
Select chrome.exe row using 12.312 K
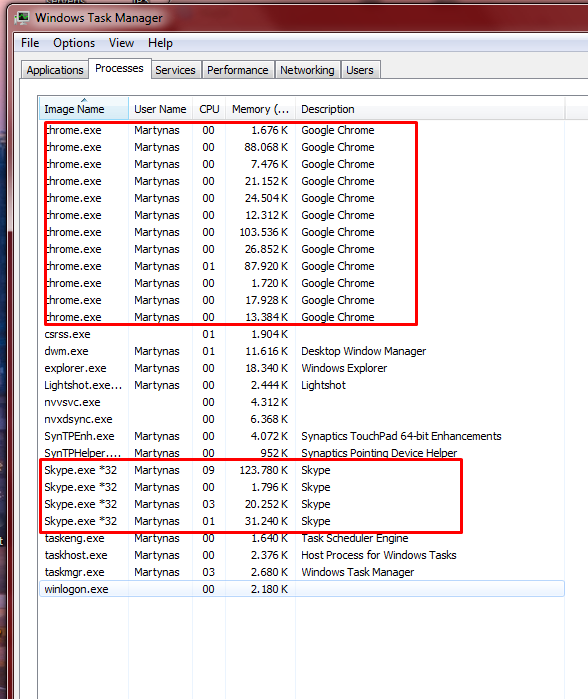click(x=302, y=215)
